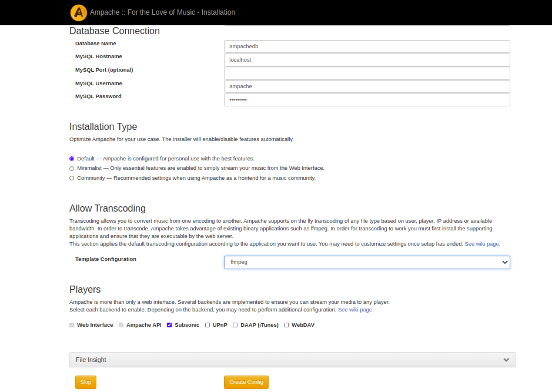This screenshot has width=552, height=392.
Task: Click the Installation header title text
Action: [162, 12]
